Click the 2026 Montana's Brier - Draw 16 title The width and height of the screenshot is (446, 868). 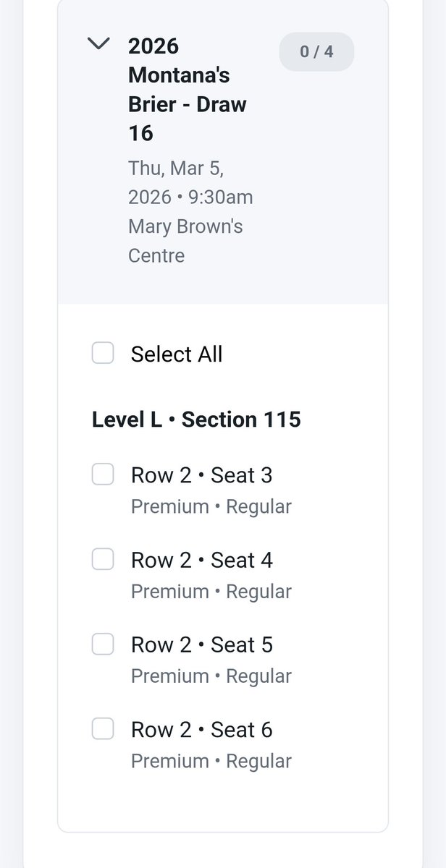[187, 90]
